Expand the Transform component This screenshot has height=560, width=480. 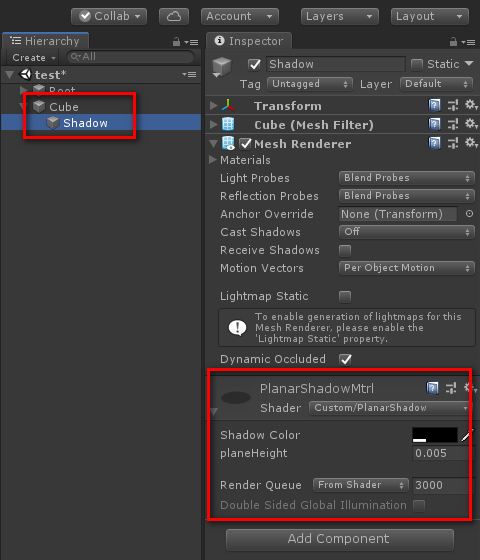coord(214,105)
